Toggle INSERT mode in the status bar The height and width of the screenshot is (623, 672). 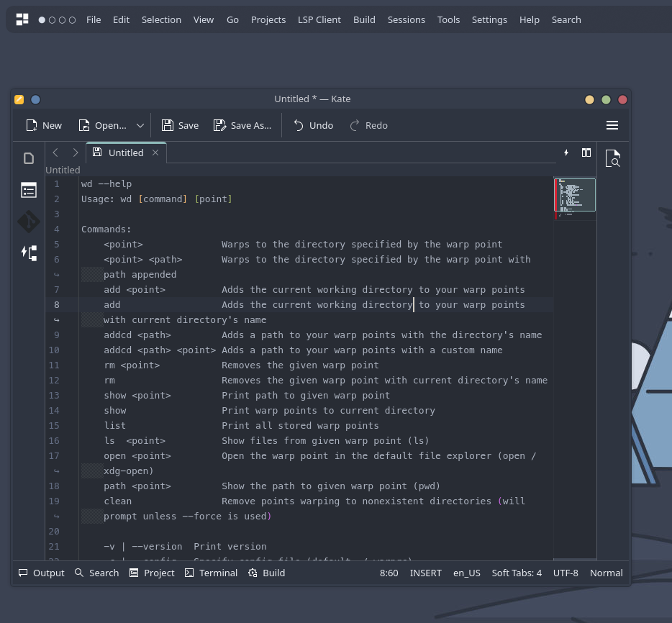click(425, 573)
